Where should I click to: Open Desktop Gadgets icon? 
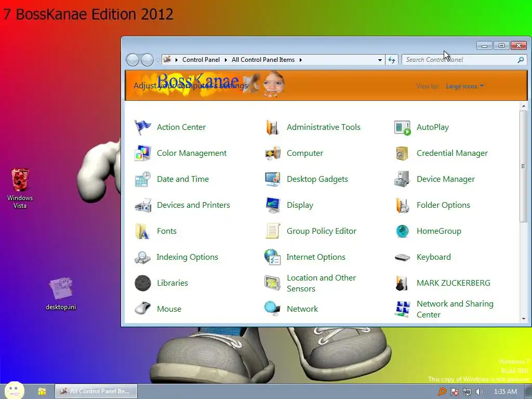click(272, 179)
